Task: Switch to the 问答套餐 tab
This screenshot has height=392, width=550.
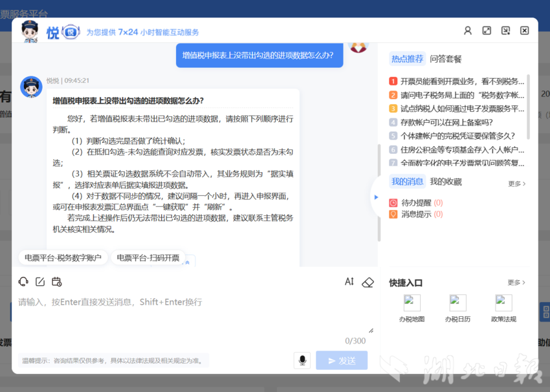Action: (x=446, y=59)
